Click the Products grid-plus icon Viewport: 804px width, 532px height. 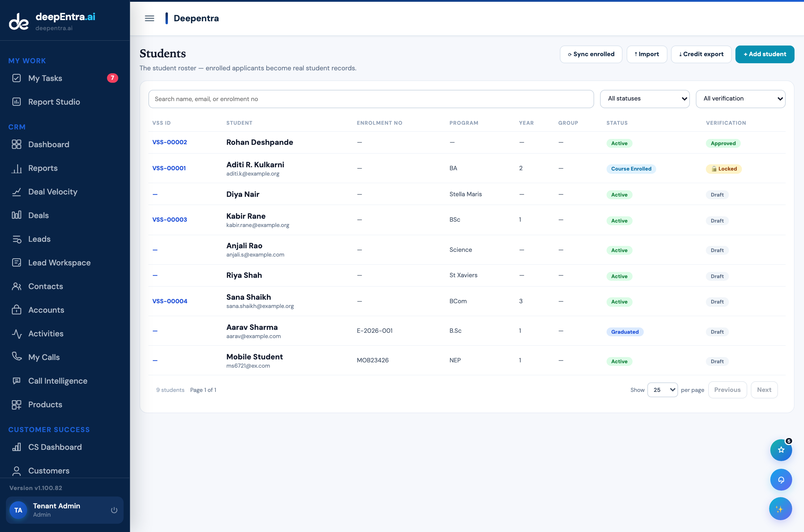tap(17, 405)
